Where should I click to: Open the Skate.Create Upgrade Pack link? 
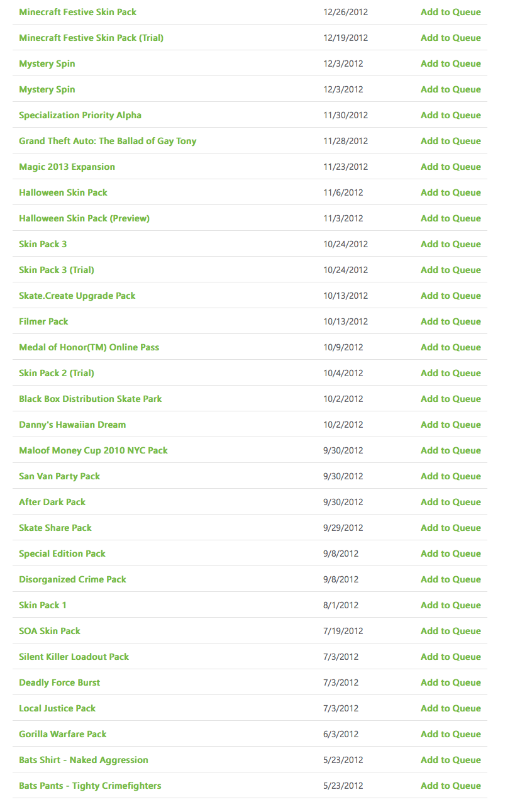pyautogui.click(x=77, y=296)
